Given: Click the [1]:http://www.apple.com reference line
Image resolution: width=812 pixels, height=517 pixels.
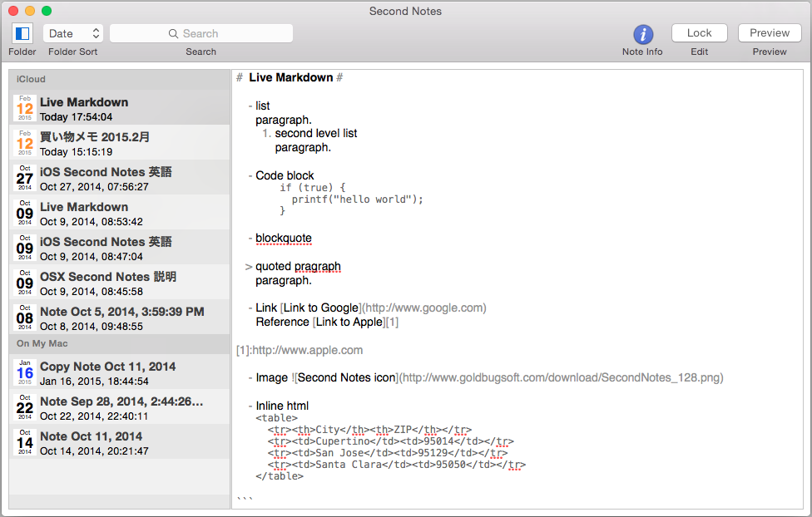Looking at the screenshot, I should click(300, 351).
